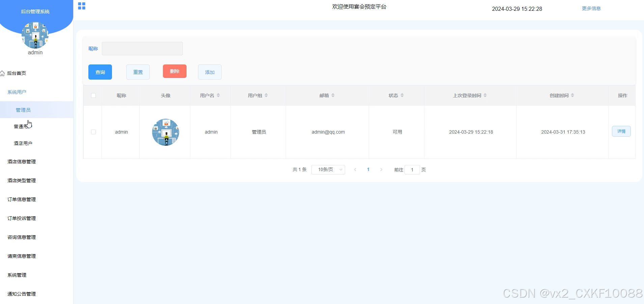This screenshot has height=304, width=644.
Task: Go to next page arrow
Action: [x=381, y=170]
